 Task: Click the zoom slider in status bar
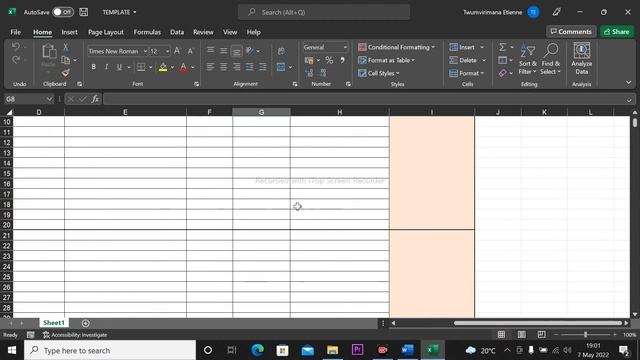pyautogui.click(x=585, y=335)
